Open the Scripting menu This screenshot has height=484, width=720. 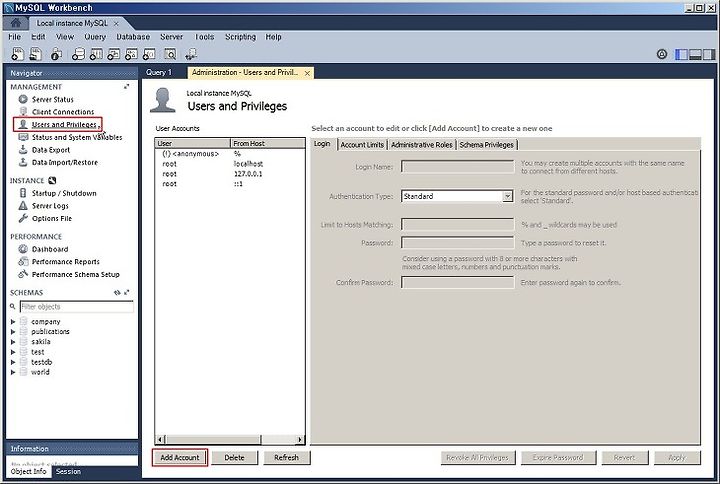click(x=240, y=37)
